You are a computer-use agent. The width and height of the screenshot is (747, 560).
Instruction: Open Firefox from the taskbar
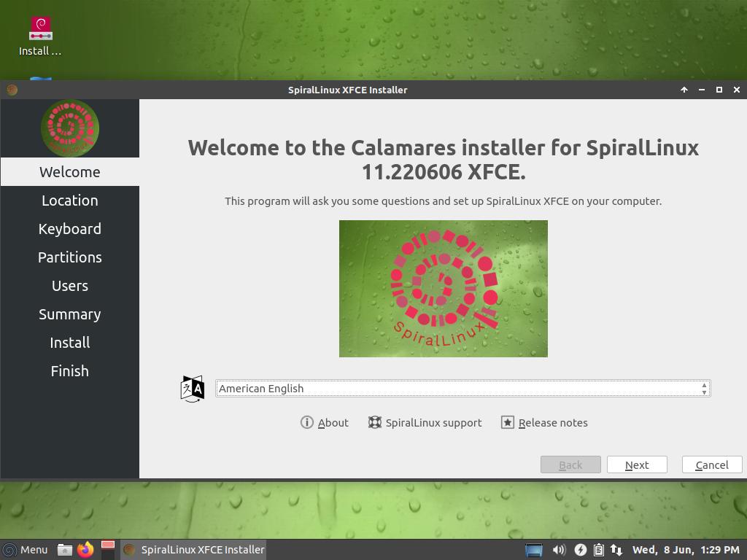point(86,550)
